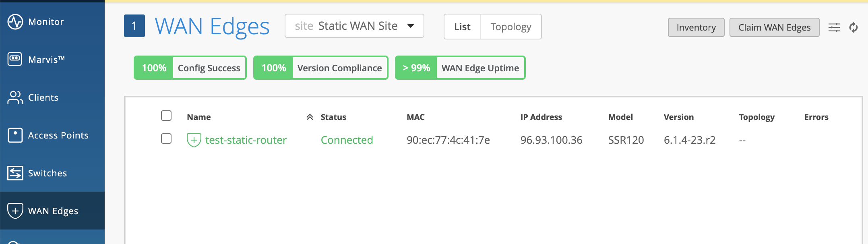Refresh the WAN Edges list
The height and width of the screenshot is (244, 868).
(x=854, y=27)
